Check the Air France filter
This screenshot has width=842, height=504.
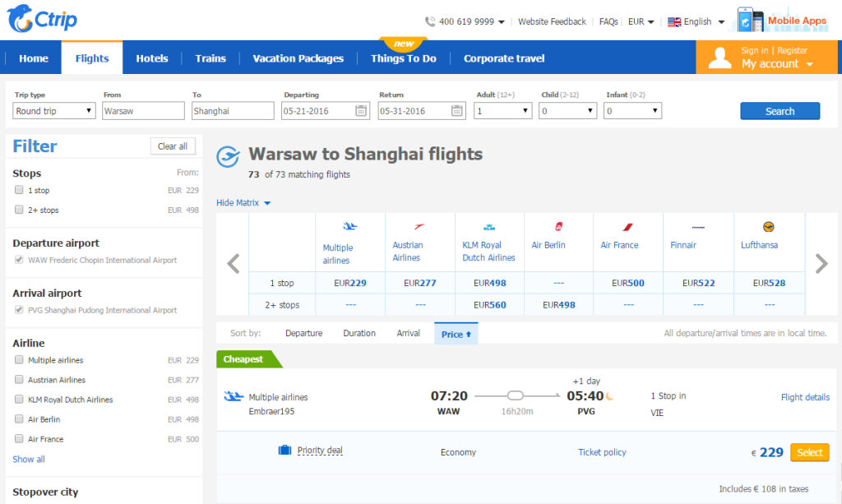pos(19,438)
